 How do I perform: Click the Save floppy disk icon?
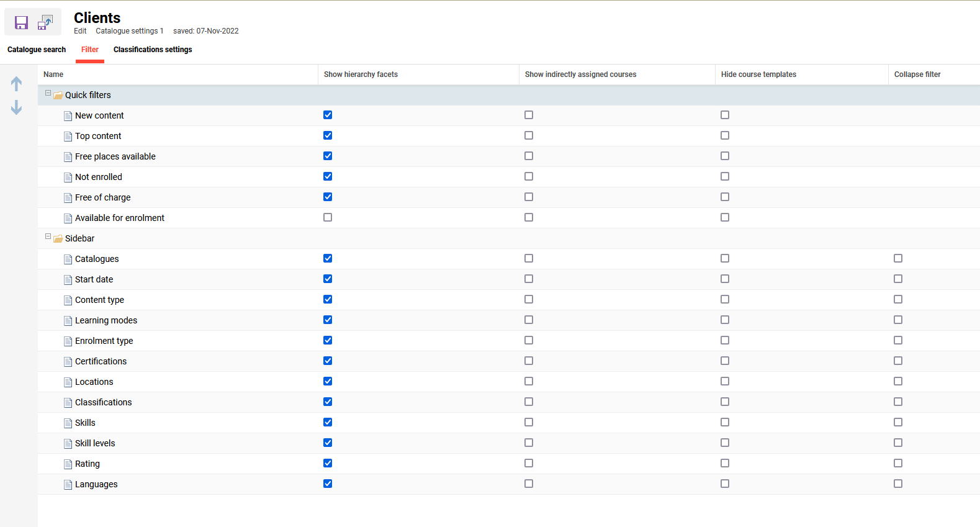[x=21, y=23]
